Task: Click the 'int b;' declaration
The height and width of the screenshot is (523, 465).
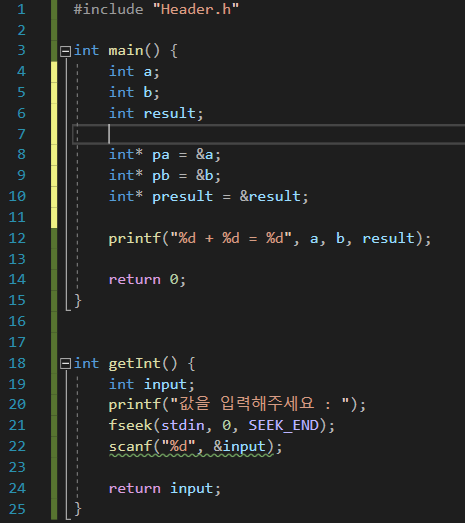Action: pyautogui.click(x=134, y=92)
